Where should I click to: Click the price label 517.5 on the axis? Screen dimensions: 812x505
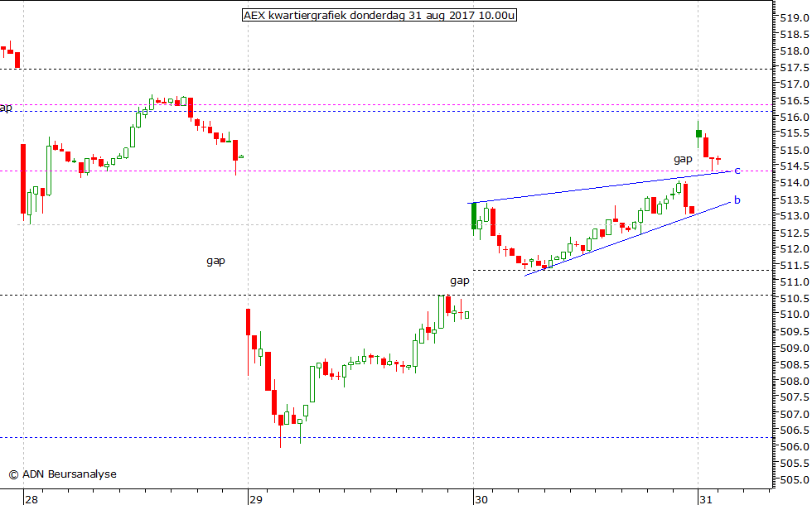coord(795,68)
